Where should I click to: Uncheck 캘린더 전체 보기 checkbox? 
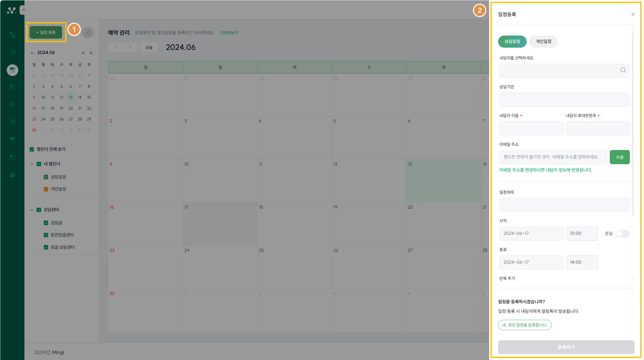[32, 149]
